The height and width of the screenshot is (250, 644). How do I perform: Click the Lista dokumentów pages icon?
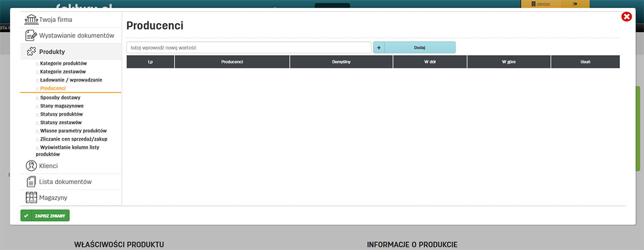pos(31,182)
